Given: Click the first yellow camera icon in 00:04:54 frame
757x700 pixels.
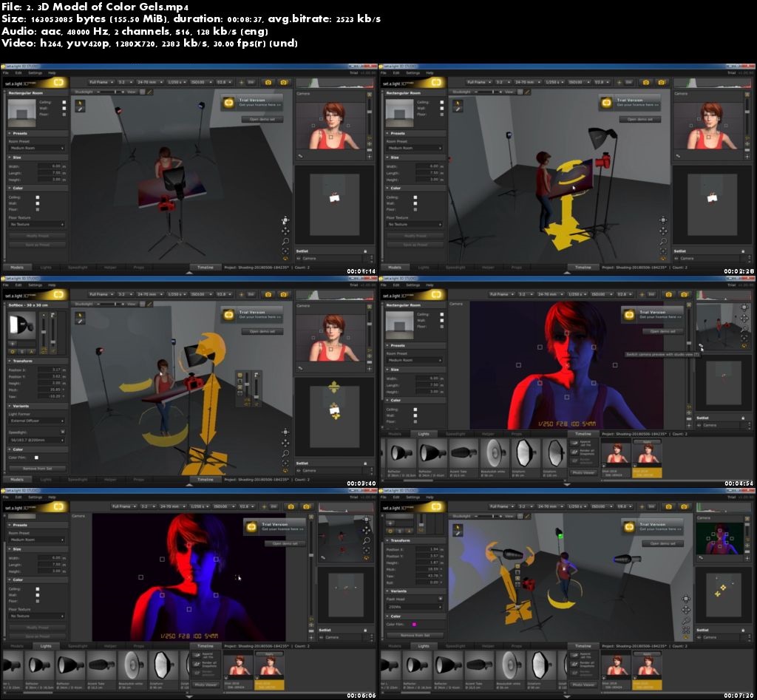Looking at the screenshot, I should 668,294.
